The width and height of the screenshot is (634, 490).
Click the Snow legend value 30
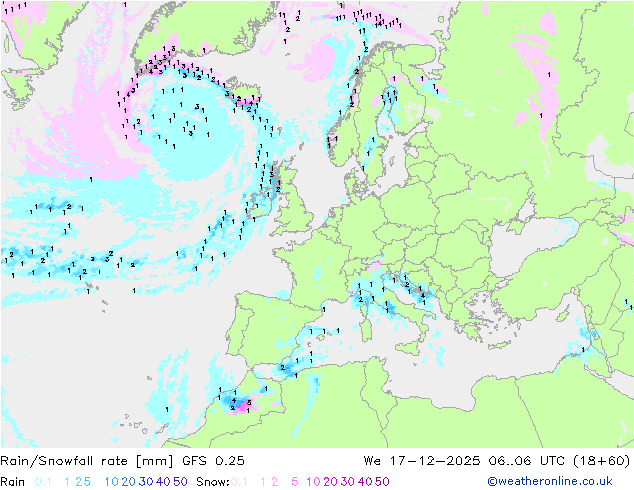347,482
